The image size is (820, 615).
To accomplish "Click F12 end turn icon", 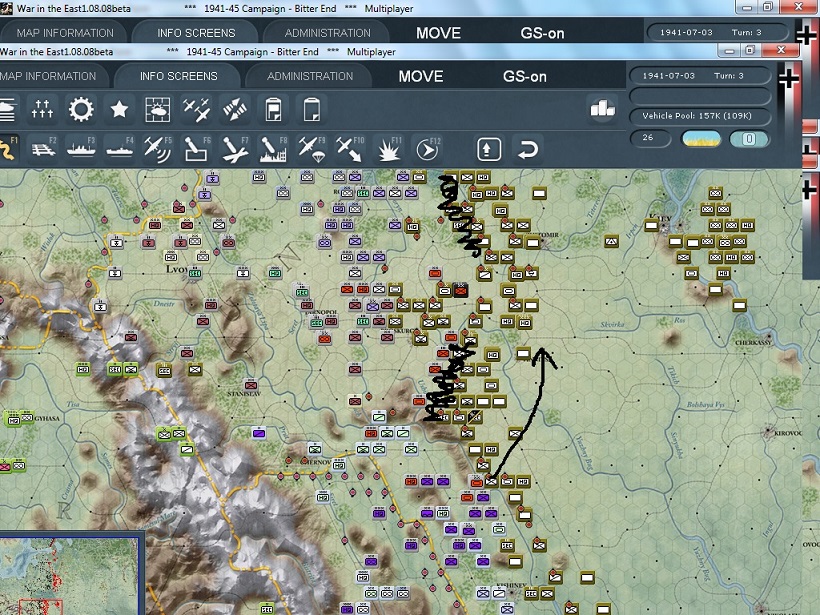I will pyautogui.click(x=427, y=149).
